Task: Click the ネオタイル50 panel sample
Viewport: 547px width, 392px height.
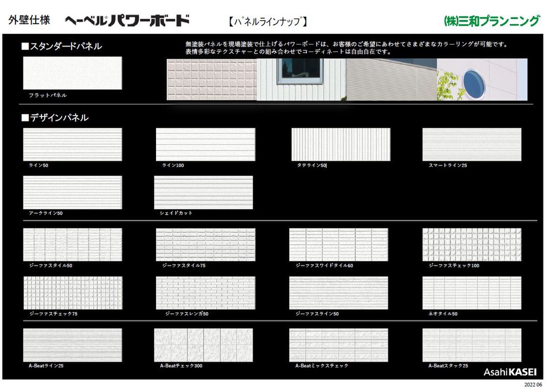Action: 471,293
